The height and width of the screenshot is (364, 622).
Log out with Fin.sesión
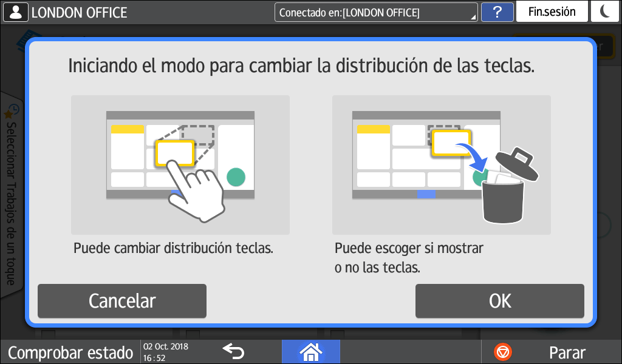[552, 12]
